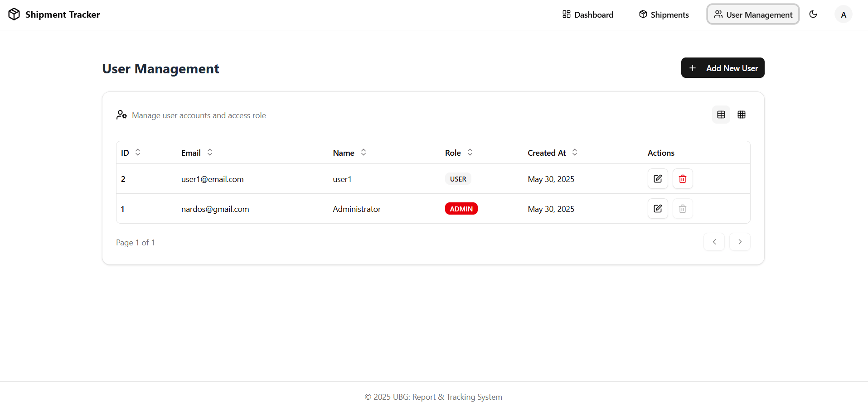Click the Page 1 of 1 text
Image resolution: width=868 pixels, height=407 pixels.
pyautogui.click(x=136, y=243)
